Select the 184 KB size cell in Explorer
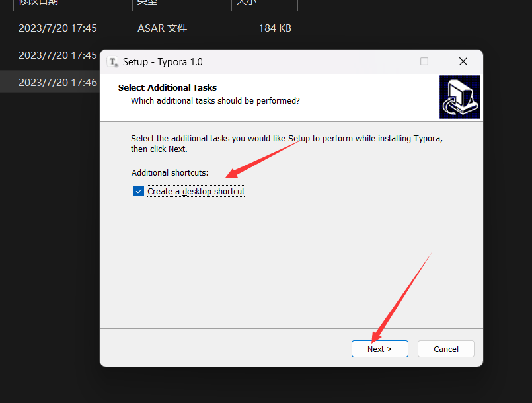Viewport: 532px width, 403px height. point(275,28)
